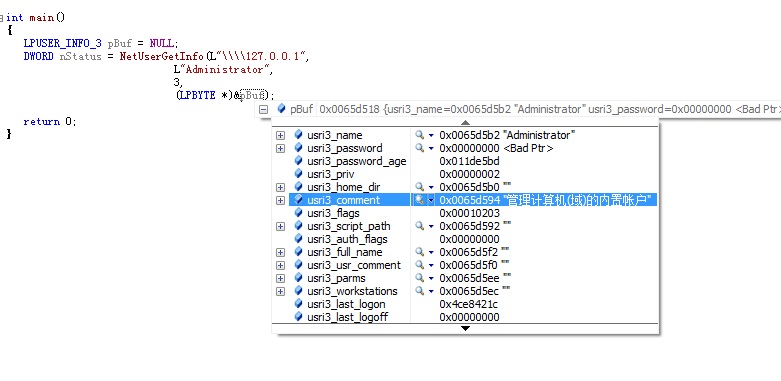Click NetUserGetInfo function call in code
Screen dimensions: 781x381
(x=161, y=56)
